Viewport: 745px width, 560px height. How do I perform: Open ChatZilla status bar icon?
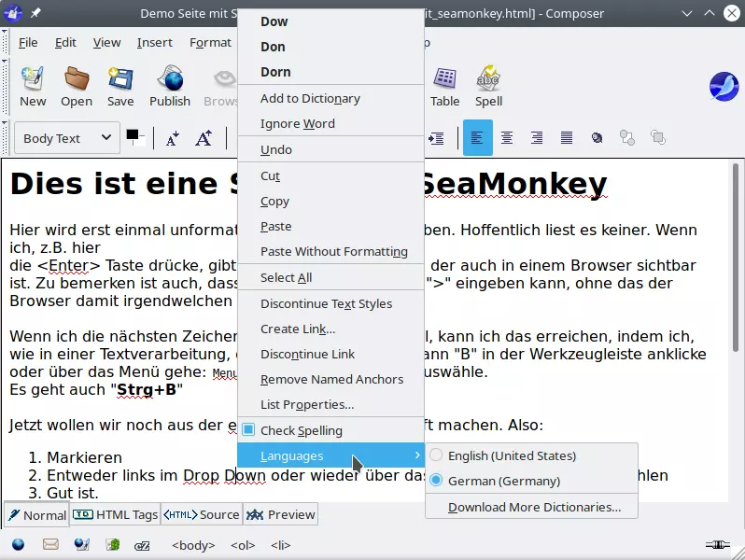[142, 546]
